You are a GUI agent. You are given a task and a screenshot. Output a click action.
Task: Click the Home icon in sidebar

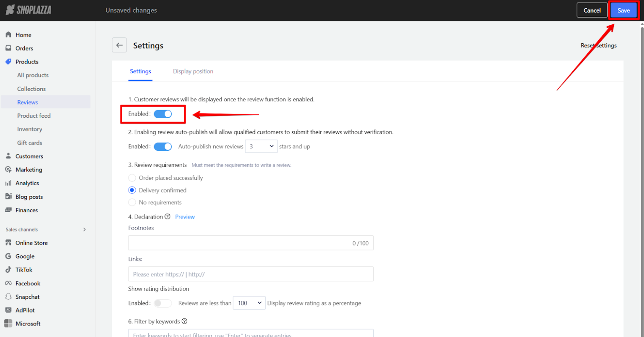[8, 35]
